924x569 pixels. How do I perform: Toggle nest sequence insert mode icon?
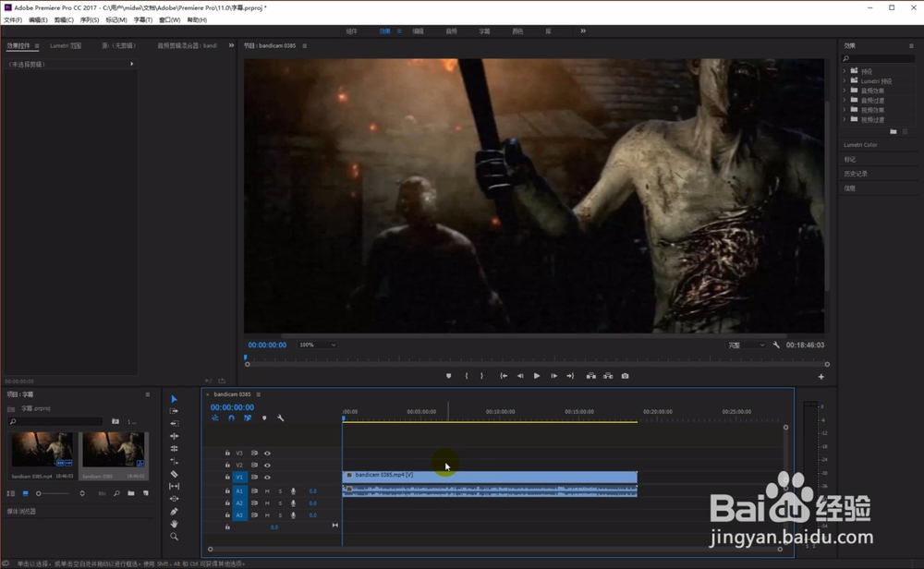[x=215, y=418]
